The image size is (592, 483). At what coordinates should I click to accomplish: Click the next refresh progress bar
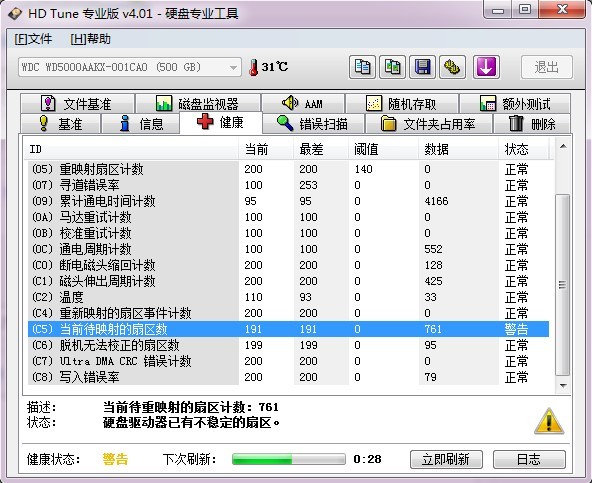[289, 459]
